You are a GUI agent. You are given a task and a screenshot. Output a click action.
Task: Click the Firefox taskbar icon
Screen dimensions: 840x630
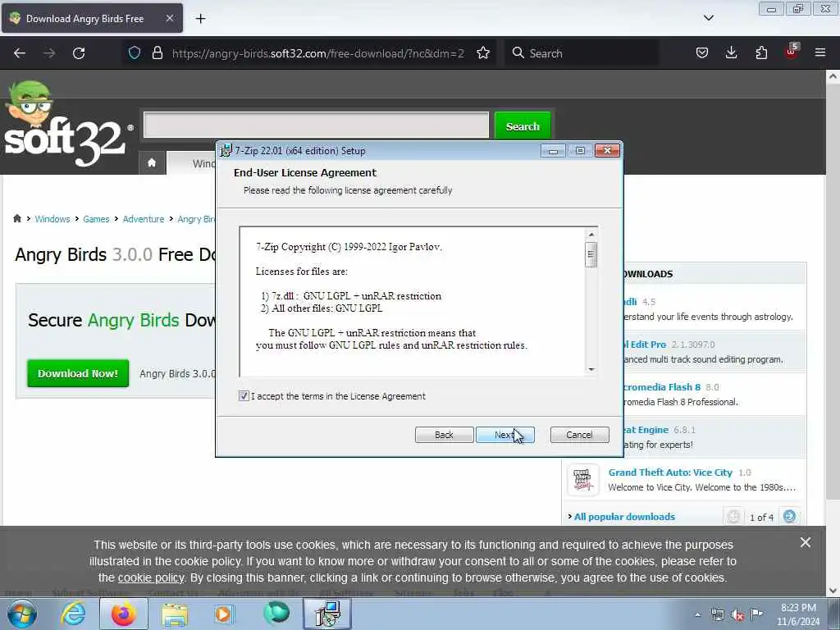(x=123, y=614)
